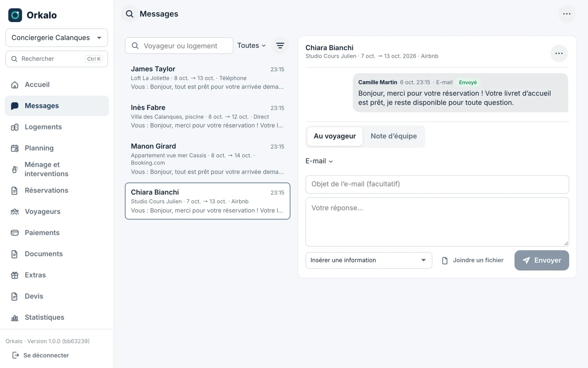Screen dimensions: 588x368
Task: Click the Envoyer button
Action: pyautogui.click(x=542, y=261)
